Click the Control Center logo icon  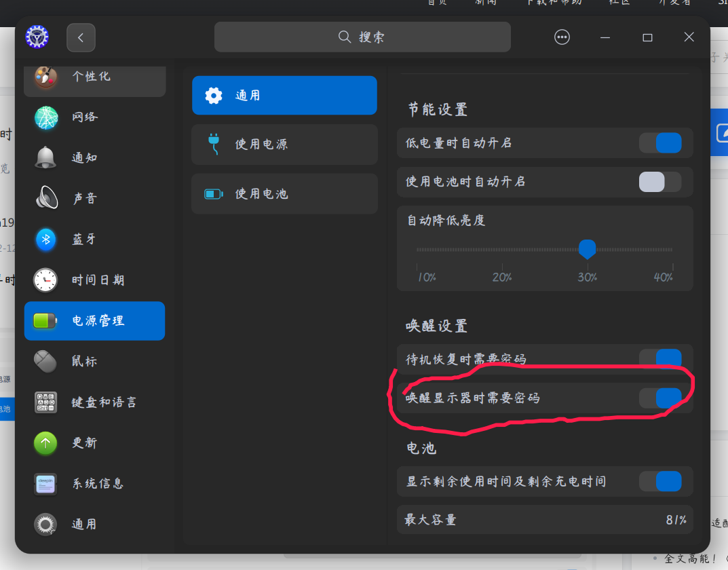(x=37, y=37)
